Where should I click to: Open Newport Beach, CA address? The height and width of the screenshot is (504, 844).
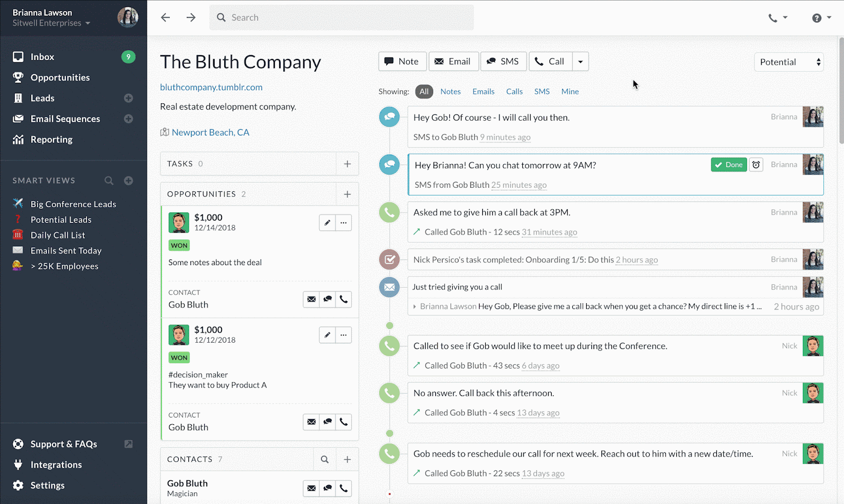210,132
